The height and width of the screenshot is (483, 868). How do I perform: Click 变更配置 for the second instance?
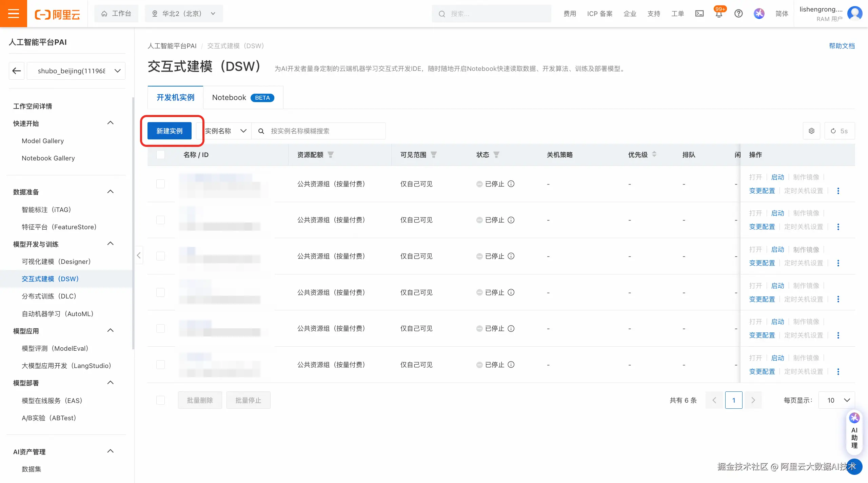tap(762, 227)
